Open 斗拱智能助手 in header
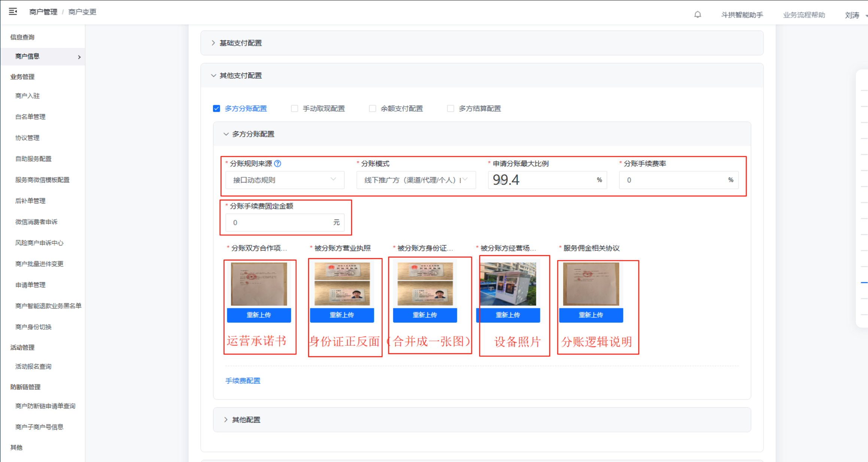 (x=742, y=15)
